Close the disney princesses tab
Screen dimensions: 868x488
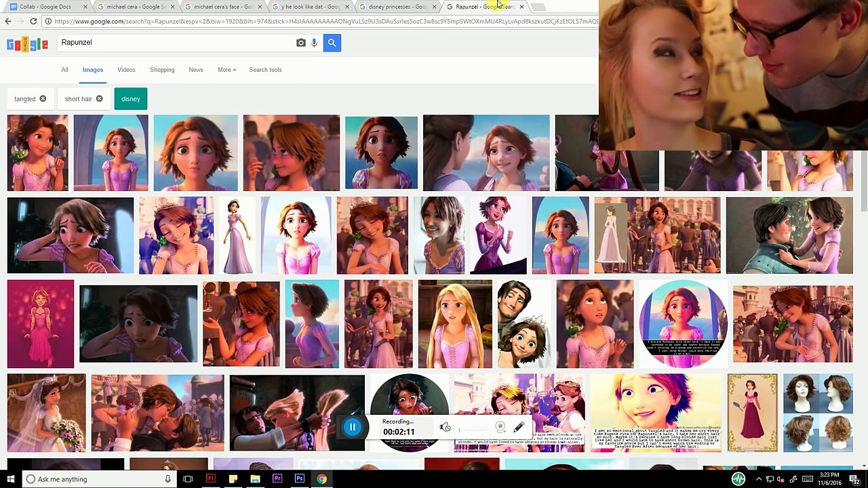point(434,7)
